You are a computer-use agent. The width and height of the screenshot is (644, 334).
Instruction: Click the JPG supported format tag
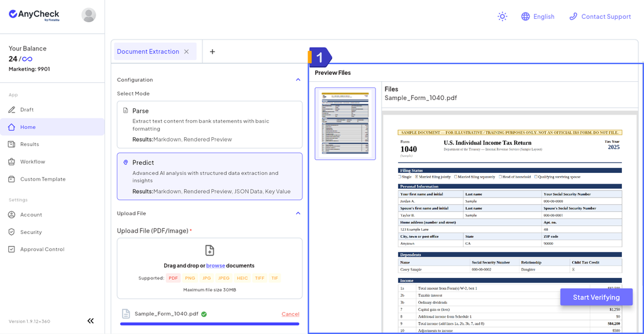206,278
